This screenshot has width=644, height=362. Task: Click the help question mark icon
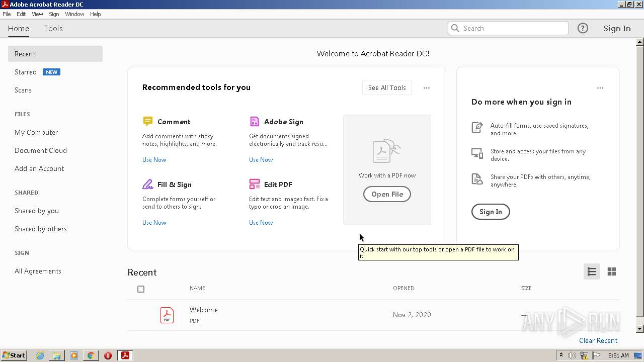(x=583, y=28)
